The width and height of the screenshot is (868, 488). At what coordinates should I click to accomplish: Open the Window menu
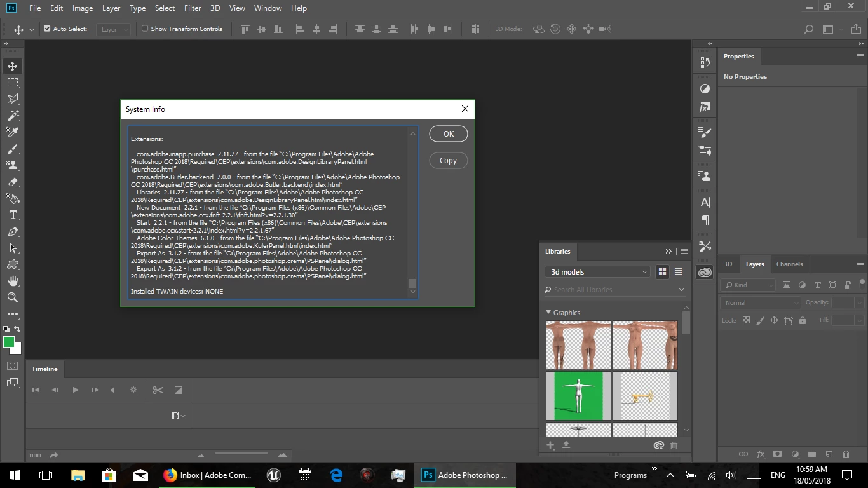(268, 8)
